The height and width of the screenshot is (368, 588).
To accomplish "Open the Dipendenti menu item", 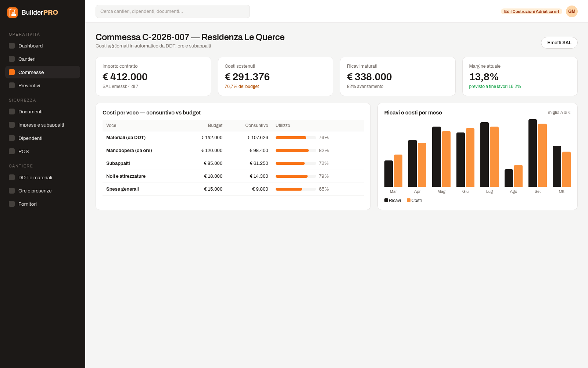I will (43, 138).
